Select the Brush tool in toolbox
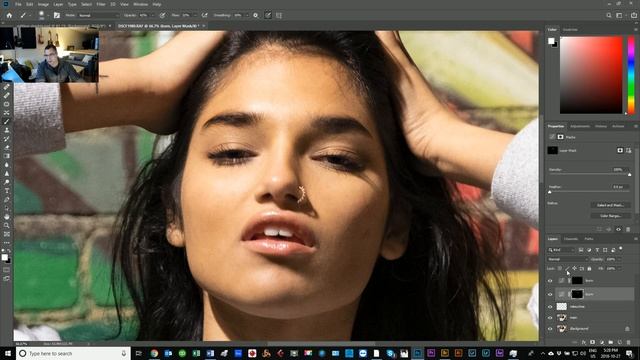 [x=7, y=122]
